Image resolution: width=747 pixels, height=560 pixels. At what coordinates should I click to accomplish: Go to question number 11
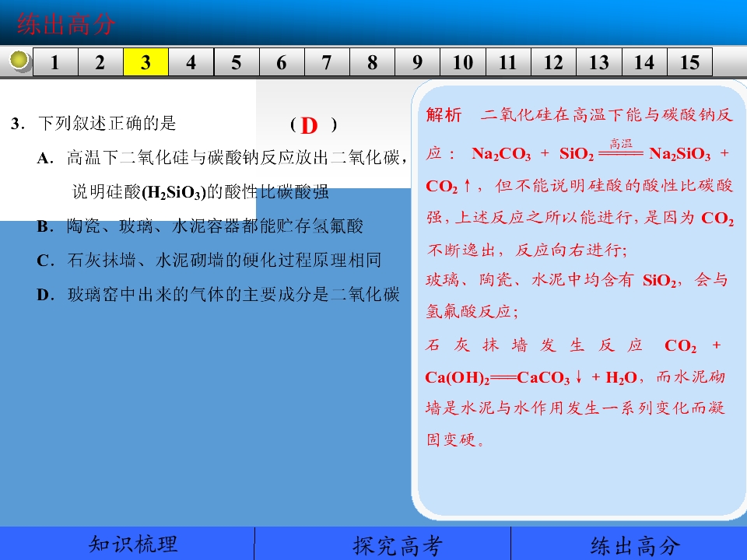pos(508,62)
